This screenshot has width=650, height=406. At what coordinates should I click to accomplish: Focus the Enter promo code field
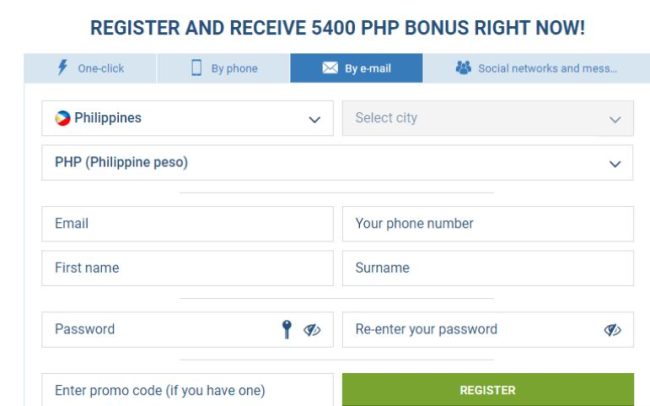(187, 390)
